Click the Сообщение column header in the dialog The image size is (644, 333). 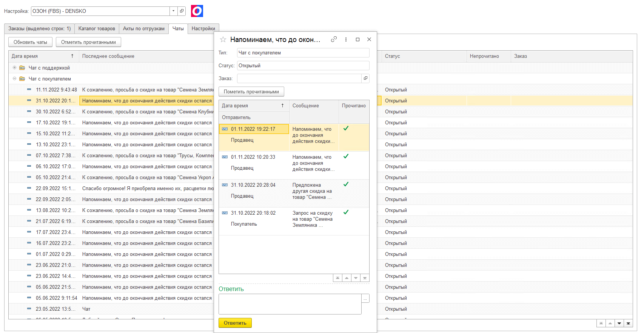(x=314, y=106)
